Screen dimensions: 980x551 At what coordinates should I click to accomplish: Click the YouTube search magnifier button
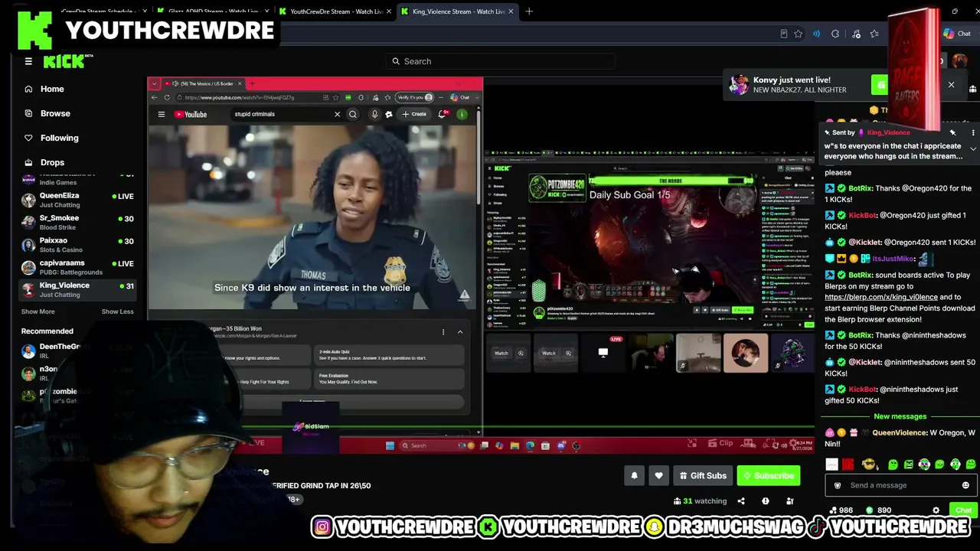(x=353, y=114)
